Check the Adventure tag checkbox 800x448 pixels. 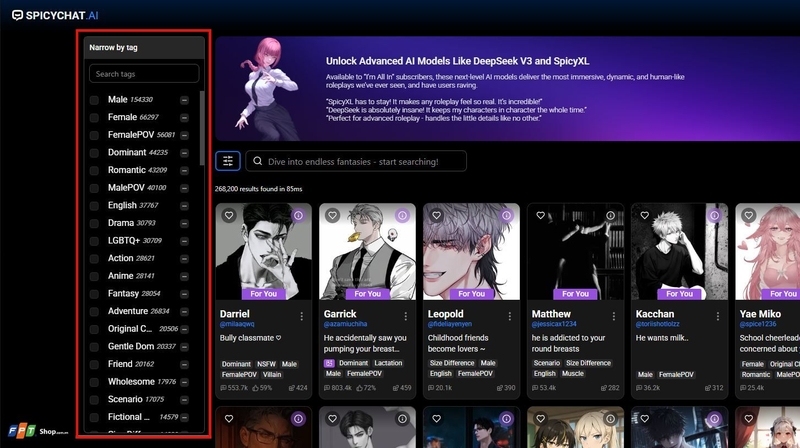[x=94, y=312]
